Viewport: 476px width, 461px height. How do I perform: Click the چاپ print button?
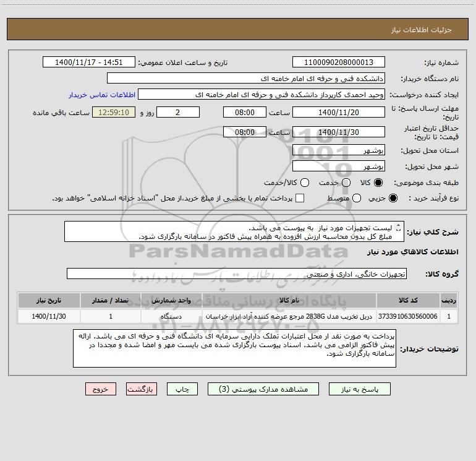[x=182, y=389]
